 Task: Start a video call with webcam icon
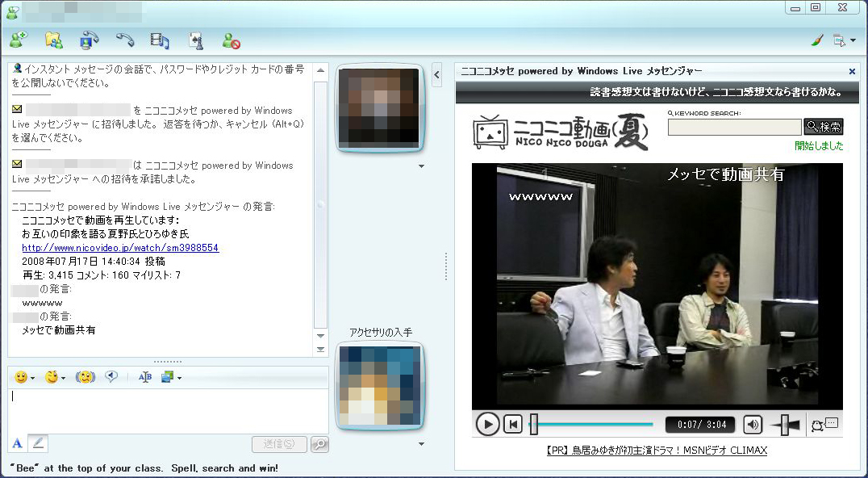89,40
